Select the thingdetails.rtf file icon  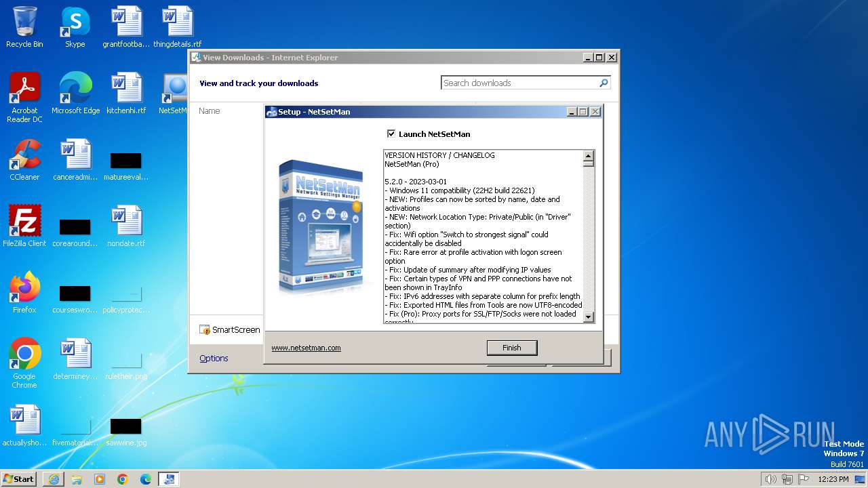(177, 27)
